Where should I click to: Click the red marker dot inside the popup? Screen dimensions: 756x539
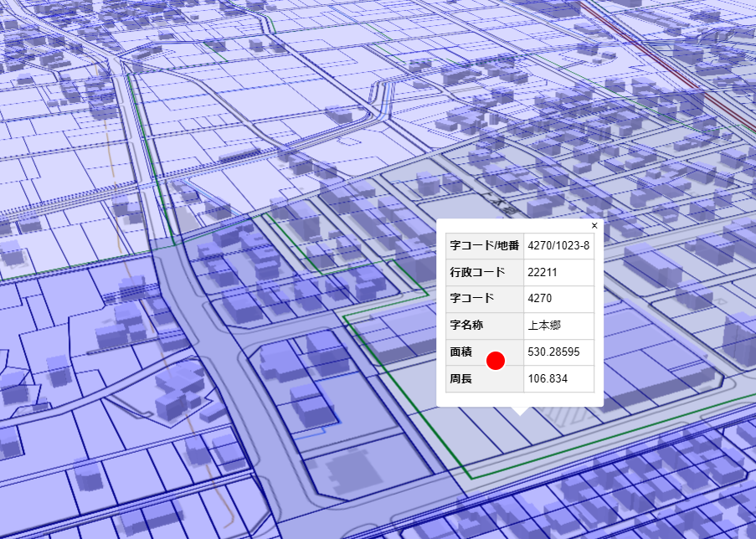click(x=497, y=360)
